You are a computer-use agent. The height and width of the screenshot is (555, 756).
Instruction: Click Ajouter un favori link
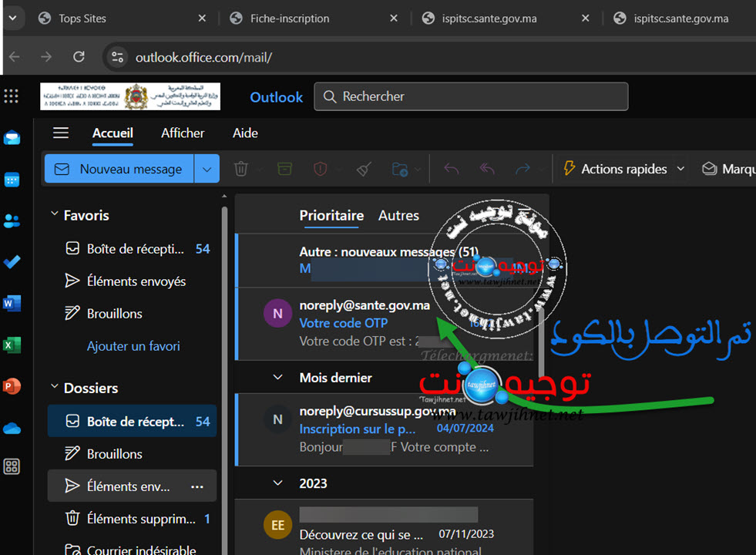click(133, 346)
